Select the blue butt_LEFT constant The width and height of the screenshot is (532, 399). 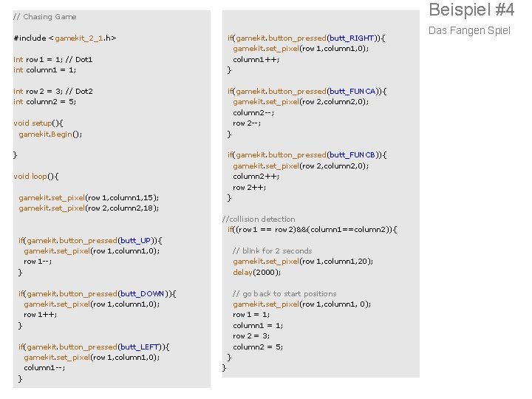(x=142, y=347)
